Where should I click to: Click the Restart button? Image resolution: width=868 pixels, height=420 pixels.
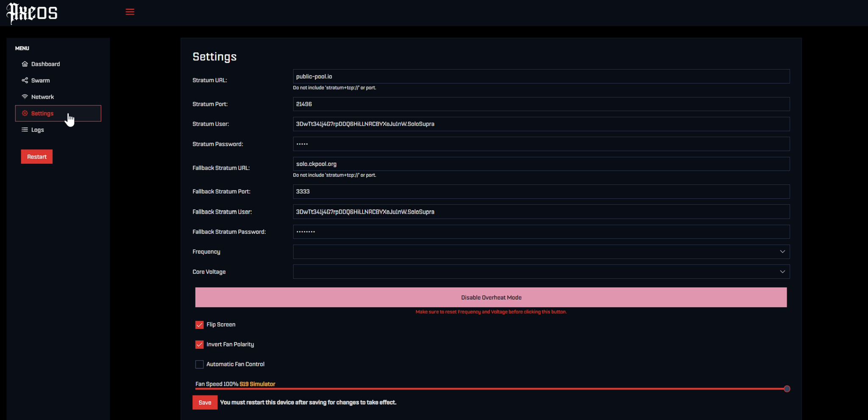pos(36,156)
